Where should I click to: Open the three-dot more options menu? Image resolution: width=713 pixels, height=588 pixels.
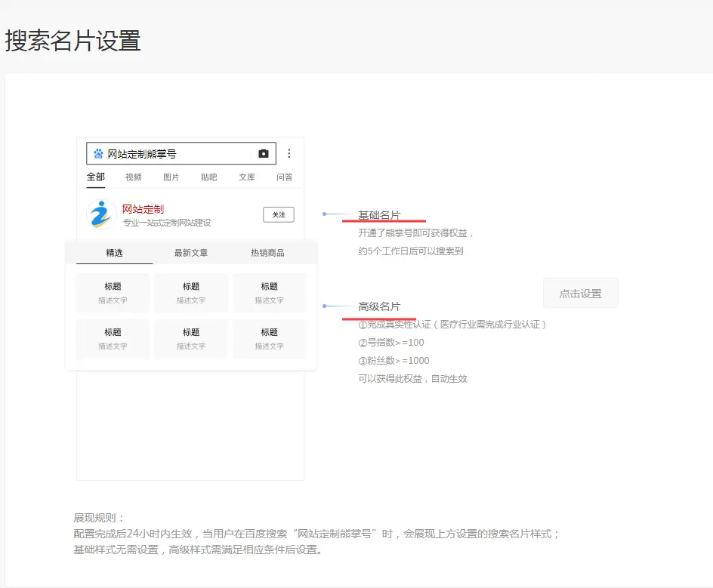tap(289, 154)
